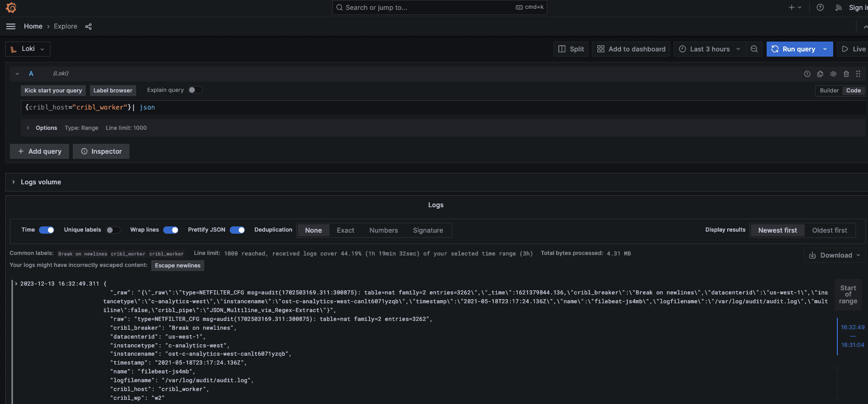Hide query A using the eye icon
This screenshot has height=404, width=868.
tap(833, 74)
